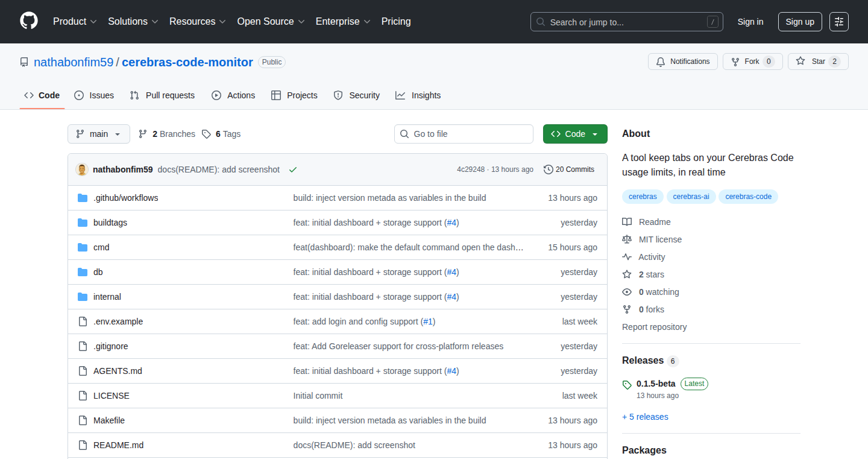
Task: Switch to the Projects tab
Action: (294, 95)
